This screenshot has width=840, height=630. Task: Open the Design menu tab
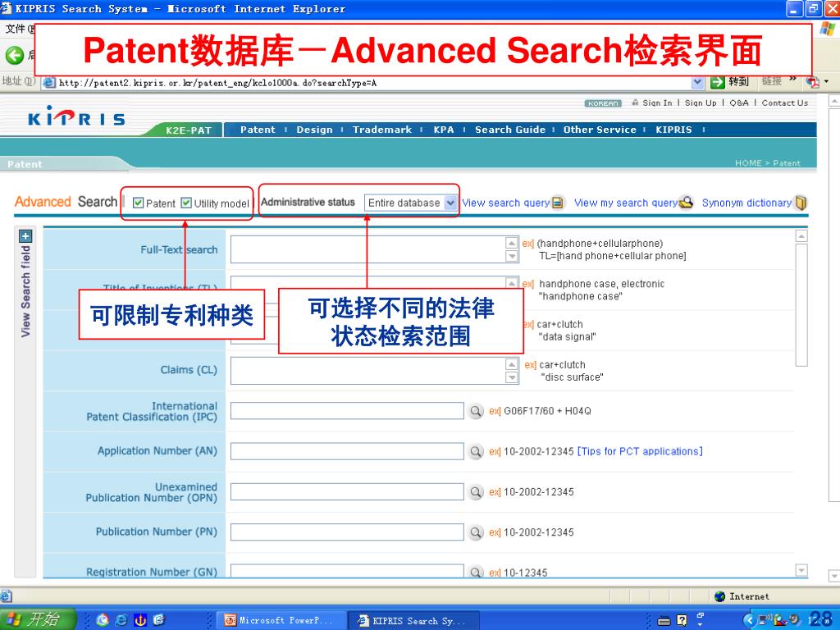tap(314, 130)
